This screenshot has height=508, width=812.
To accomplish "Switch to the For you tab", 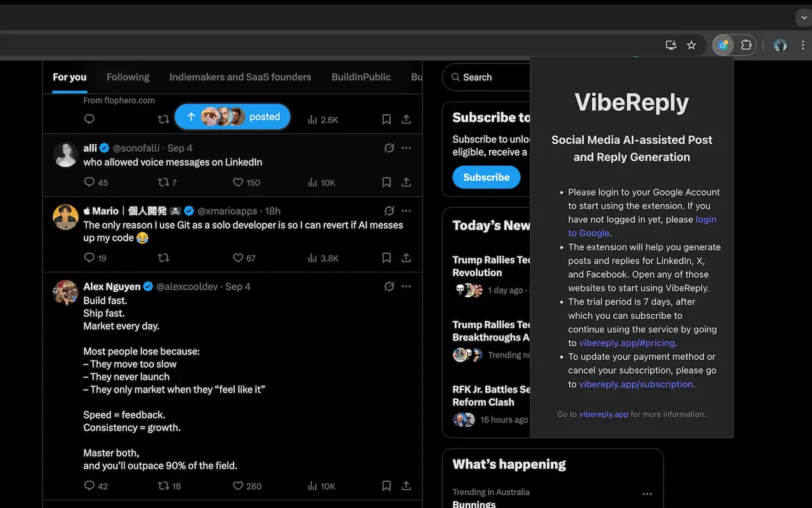I will [69, 77].
